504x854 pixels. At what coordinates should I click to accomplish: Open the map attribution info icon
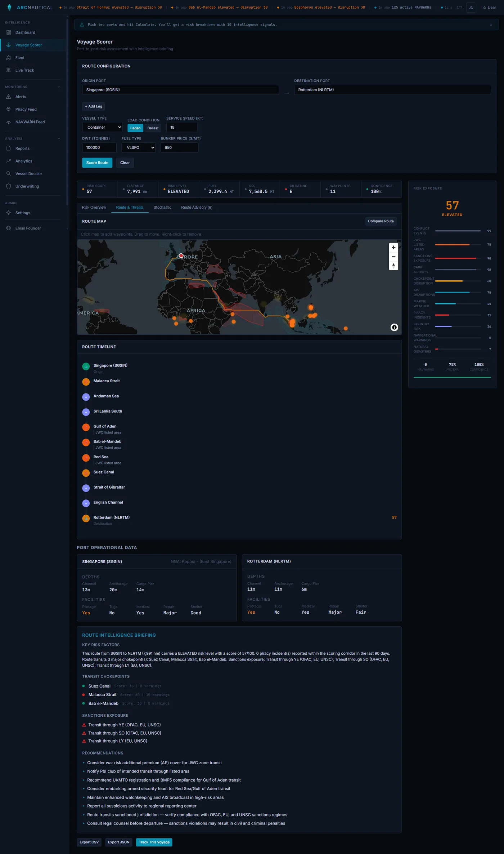tap(394, 327)
